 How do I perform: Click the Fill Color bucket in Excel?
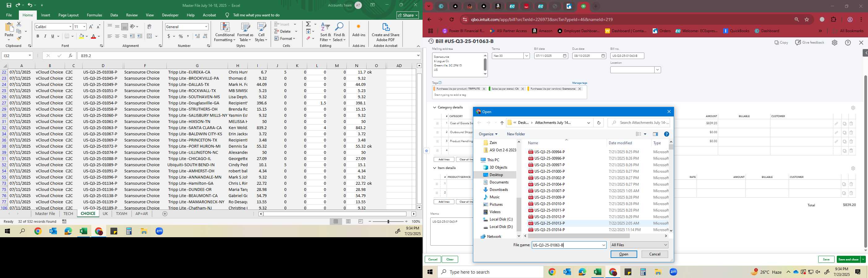(x=81, y=36)
